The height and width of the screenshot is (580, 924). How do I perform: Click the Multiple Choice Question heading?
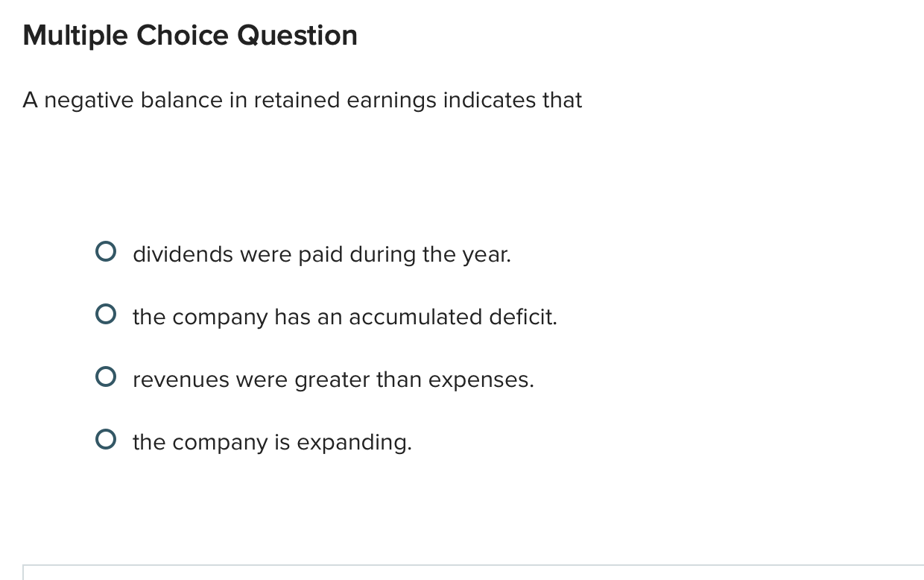190,35
